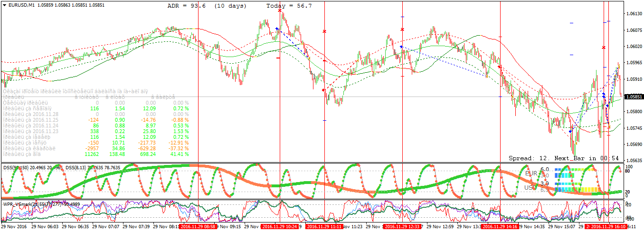Click the red 2016.11.29 11:11 time marker
The height and width of the screenshot is (232, 644).
pyautogui.click(x=324, y=227)
